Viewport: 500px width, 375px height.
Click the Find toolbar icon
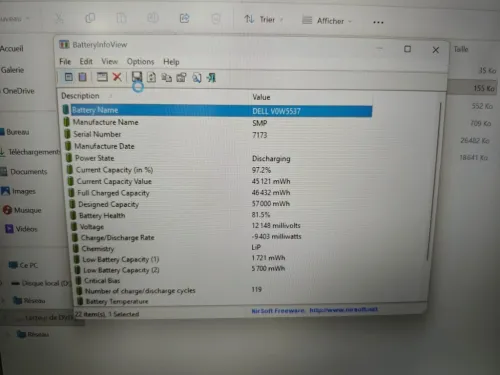pyautogui.click(x=197, y=78)
